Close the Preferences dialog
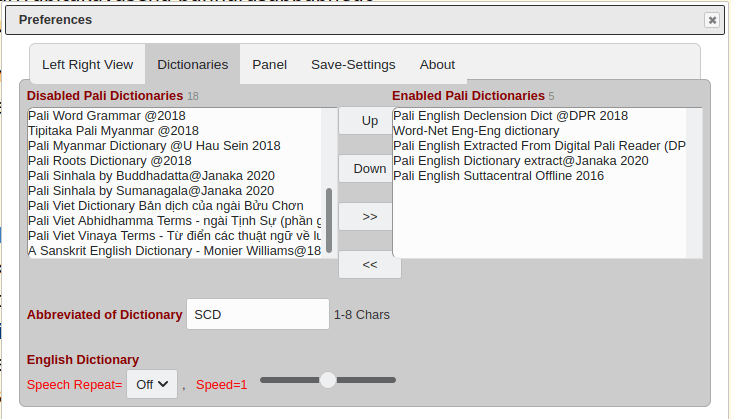 pos(711,20)
